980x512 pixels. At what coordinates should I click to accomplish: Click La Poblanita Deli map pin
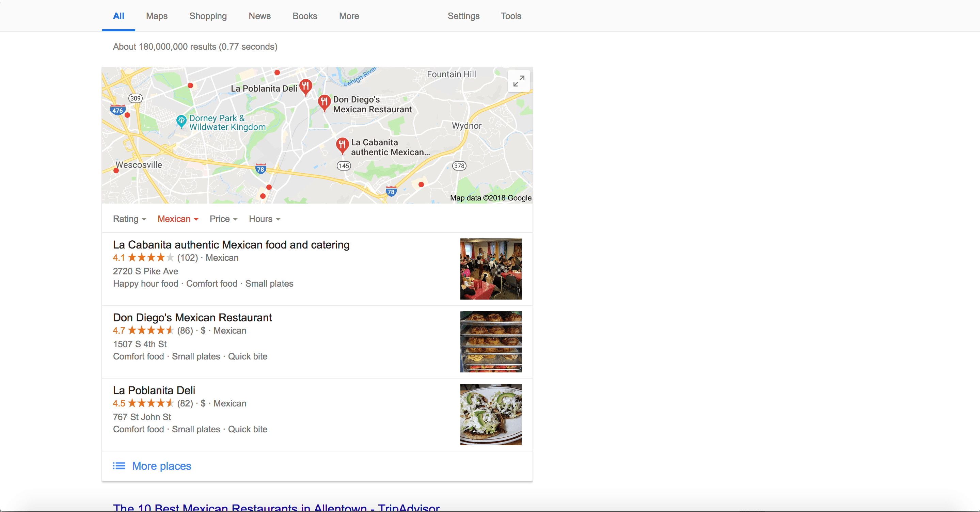tap(305, 87)
